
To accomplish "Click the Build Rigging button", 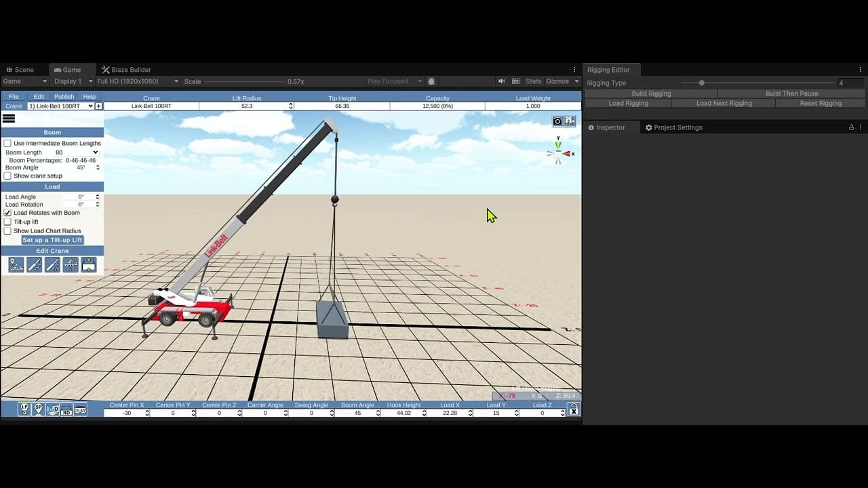I will pos(651,94).
